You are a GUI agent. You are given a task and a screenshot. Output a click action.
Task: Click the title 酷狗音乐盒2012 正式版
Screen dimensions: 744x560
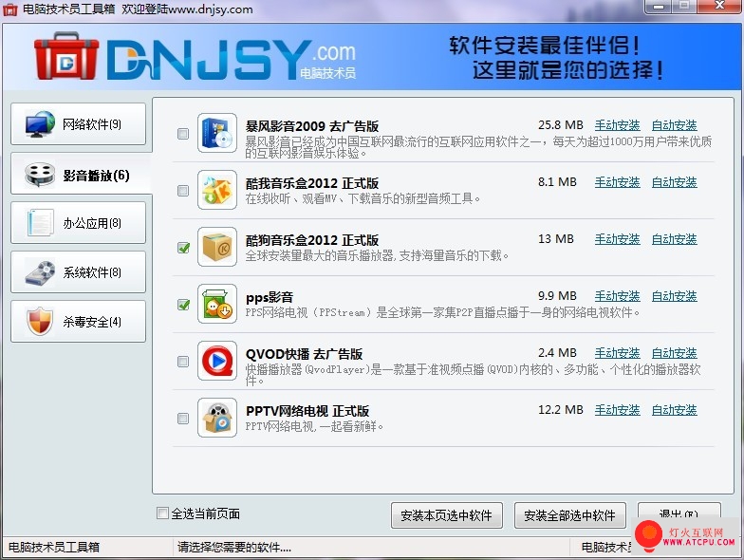tap(311, 240)
